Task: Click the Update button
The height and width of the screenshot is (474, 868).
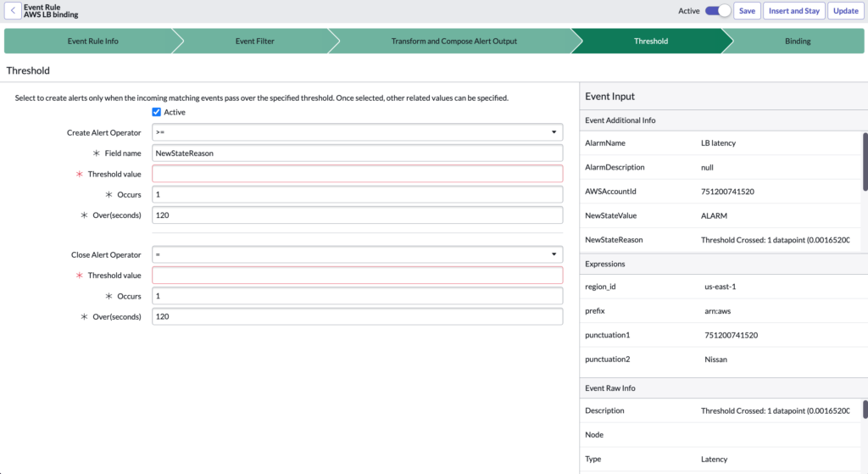Action: point(845,11)
